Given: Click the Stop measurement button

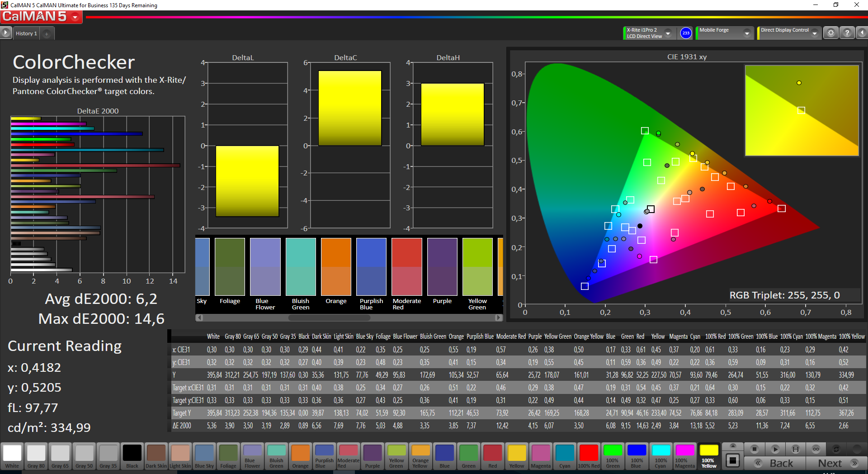Looking at the screenshot, I should coord(754,449).
